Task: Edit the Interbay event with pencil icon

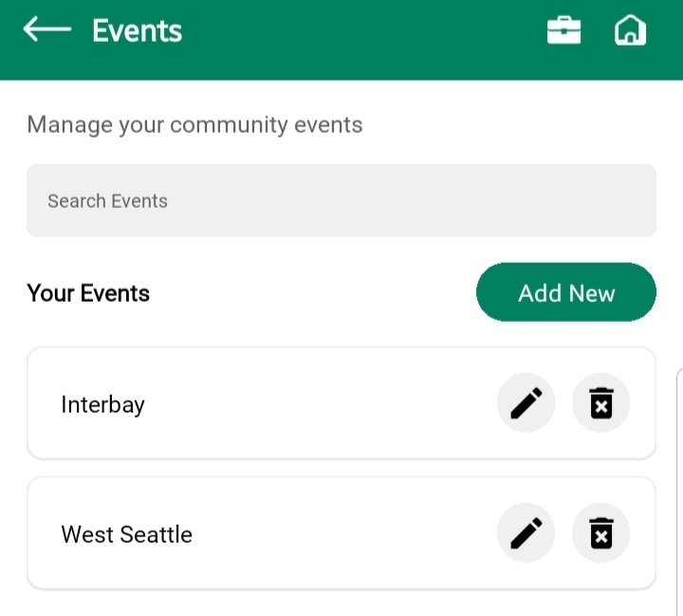Action: coord(526,403)
